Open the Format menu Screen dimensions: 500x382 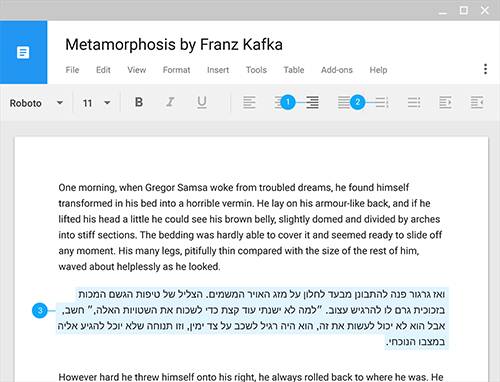[176, 70]
